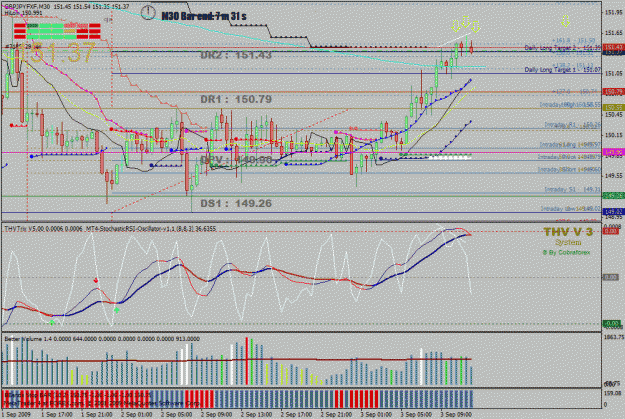Click the +138.2 Fibonacci level label
Screen dimensions: 625x419
point(573,64)
